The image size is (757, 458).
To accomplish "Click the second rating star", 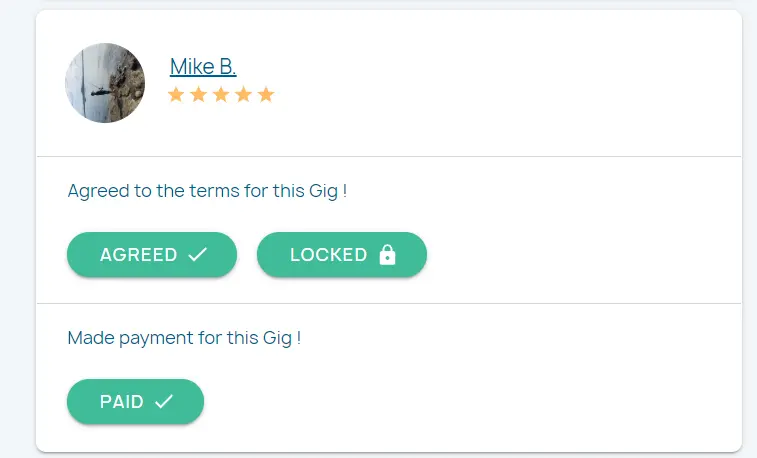I will (198, 95).
